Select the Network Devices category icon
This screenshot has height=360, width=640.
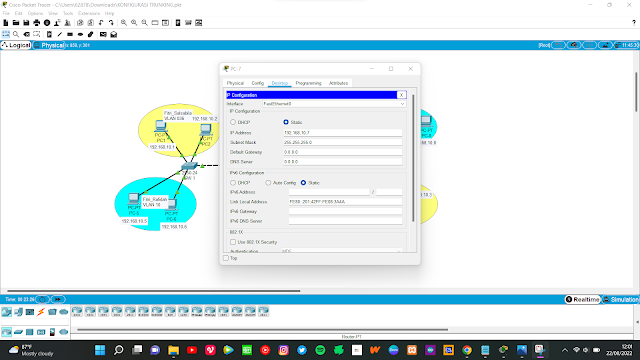coord(7,312)
